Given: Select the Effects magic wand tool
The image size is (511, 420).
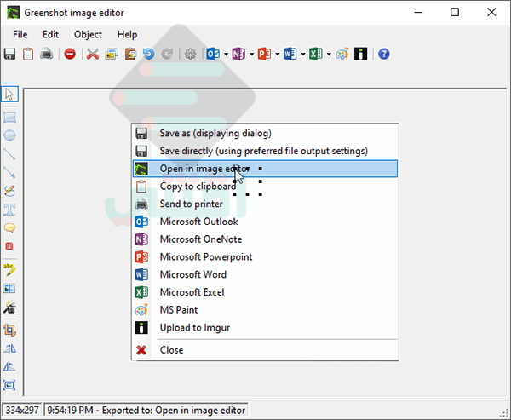Looking at the screenshot, I should click(9, 307).
